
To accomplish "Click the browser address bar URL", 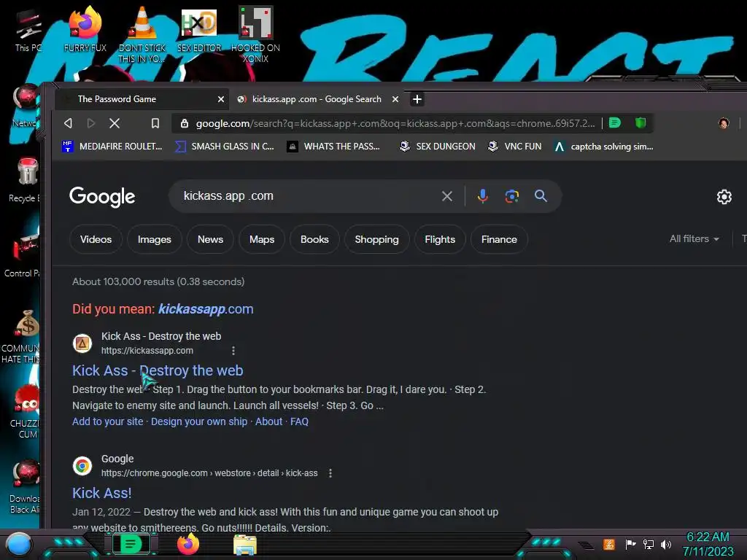I will [x=395, y=123].
